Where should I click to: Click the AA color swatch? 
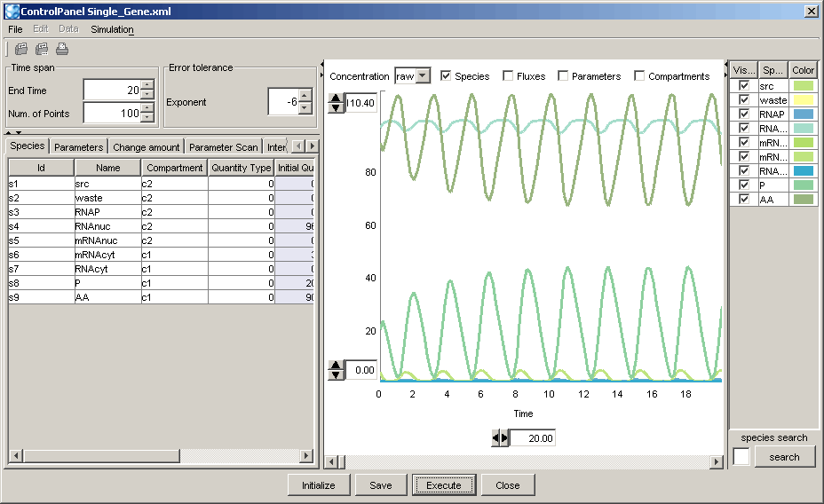coord(803,199)
